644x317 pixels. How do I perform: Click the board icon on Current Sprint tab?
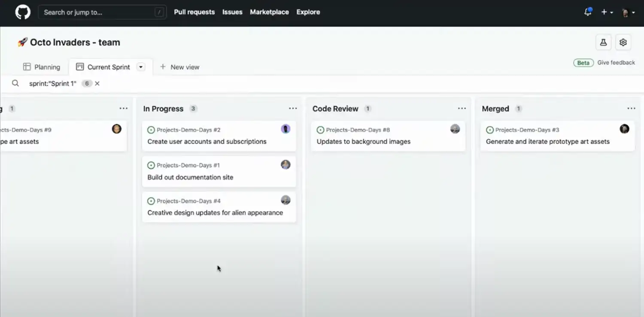[x=80, y=67]
